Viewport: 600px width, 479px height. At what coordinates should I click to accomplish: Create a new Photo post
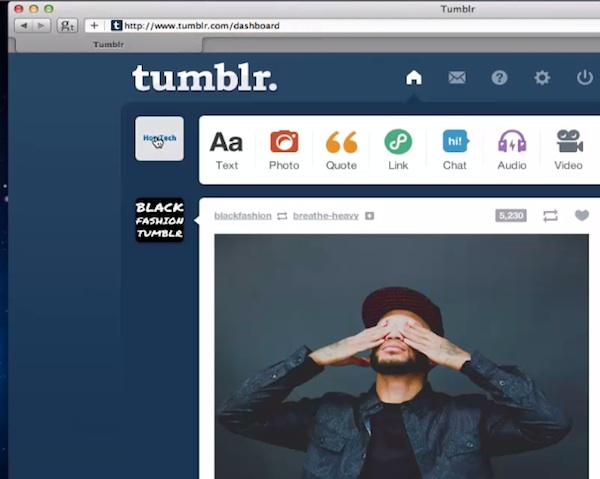[284, 150]
